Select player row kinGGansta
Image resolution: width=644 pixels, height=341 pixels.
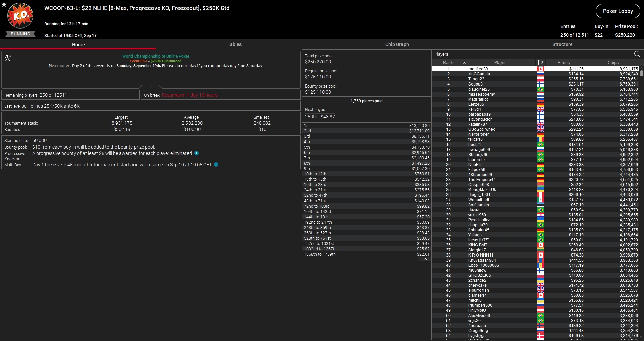click(x=535, y=74)
